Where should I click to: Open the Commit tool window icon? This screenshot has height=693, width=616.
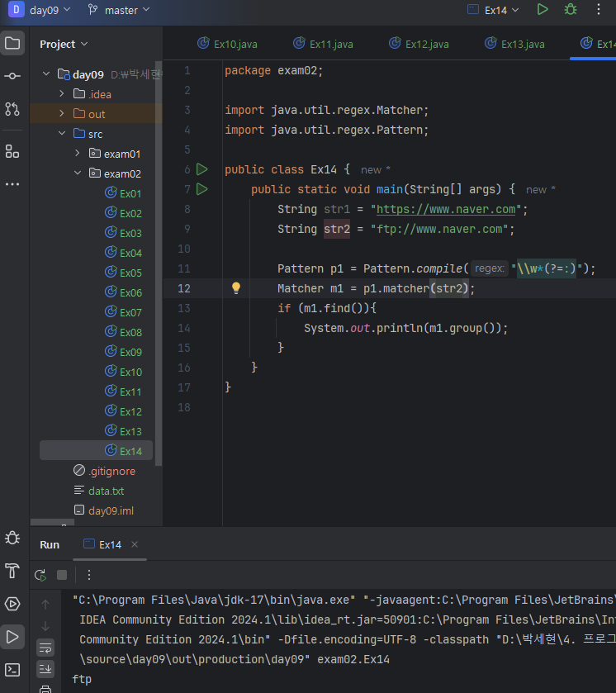[12, 76]
